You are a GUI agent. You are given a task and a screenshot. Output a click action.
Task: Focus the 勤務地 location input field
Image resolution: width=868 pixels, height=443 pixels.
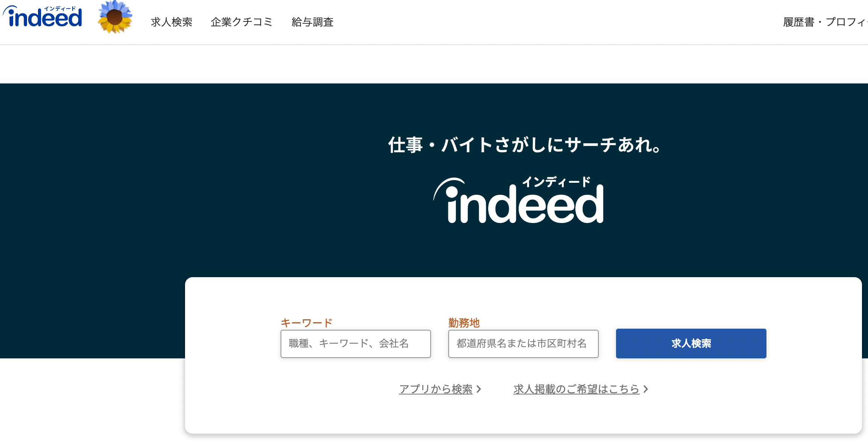click(523, 344)
